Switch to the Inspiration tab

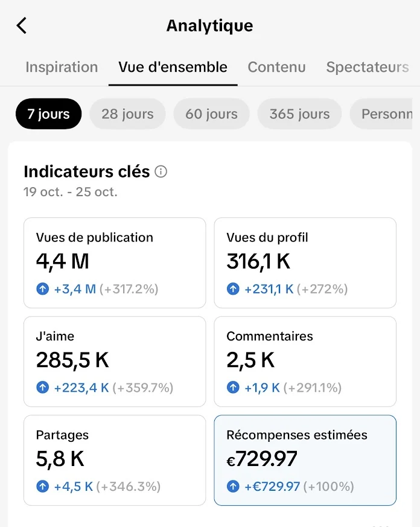62,67
